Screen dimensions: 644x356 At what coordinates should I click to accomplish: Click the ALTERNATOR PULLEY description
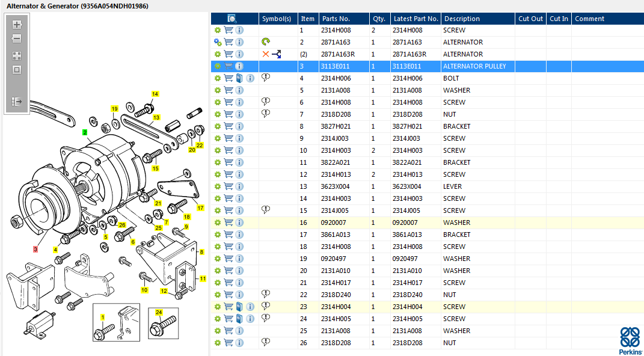tap(474, 66)
